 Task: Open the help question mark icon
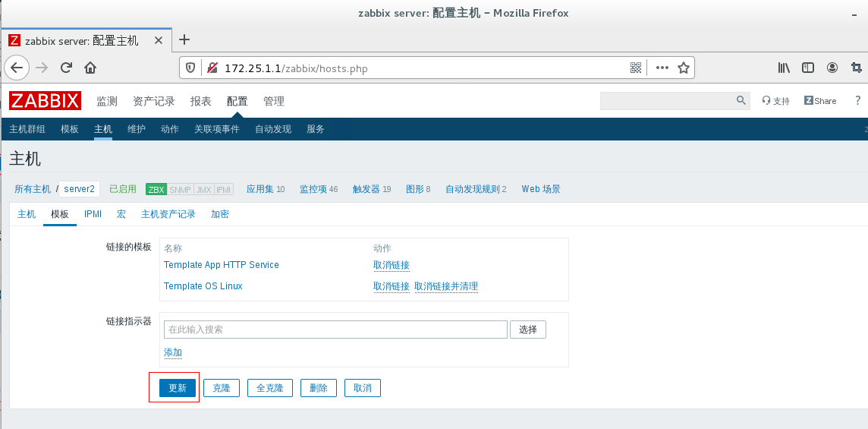point(859,100)
